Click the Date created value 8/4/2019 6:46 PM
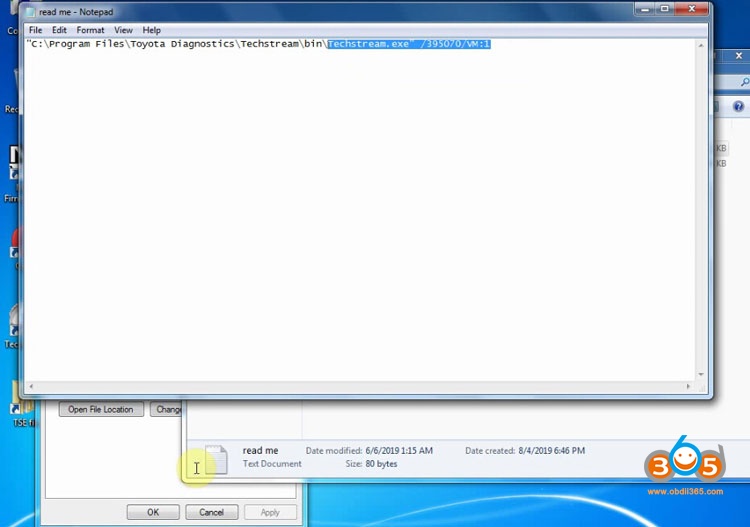Image resolution: width=750 pixels, height=527 pixels. (551, 450)
